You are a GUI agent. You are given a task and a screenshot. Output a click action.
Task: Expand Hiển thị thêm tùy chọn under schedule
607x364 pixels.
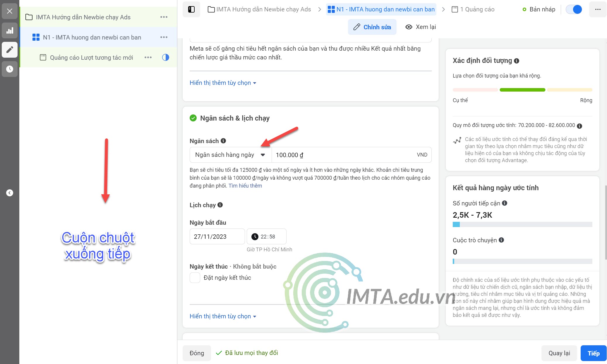click(223, 316)
